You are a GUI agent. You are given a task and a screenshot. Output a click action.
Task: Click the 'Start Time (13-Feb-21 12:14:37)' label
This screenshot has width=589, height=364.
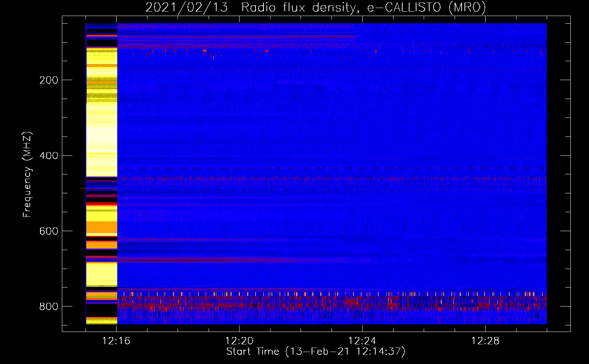316,352
